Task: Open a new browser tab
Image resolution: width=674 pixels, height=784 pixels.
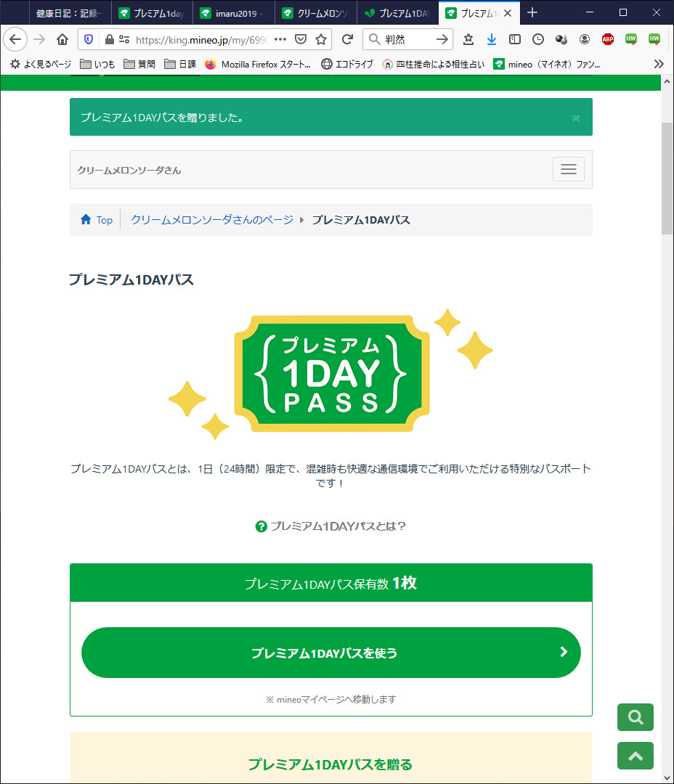Action: point(532,12)
